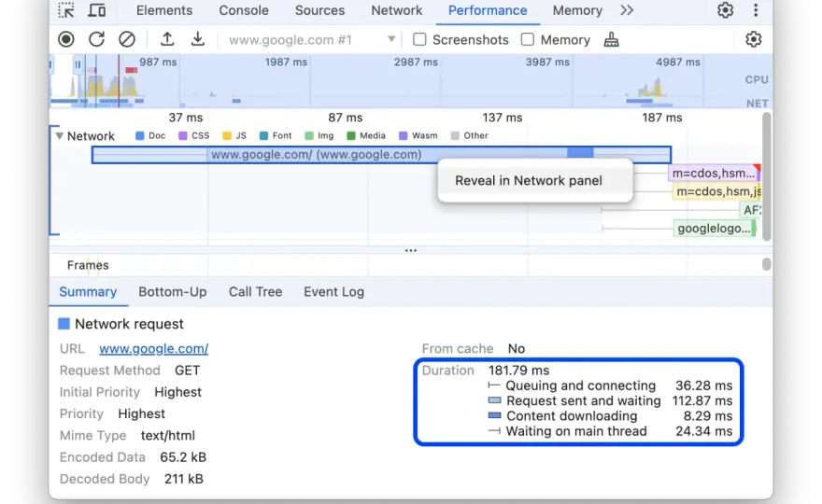
Task: Enable the Screenshots checkbox
Action: (419, 40)
